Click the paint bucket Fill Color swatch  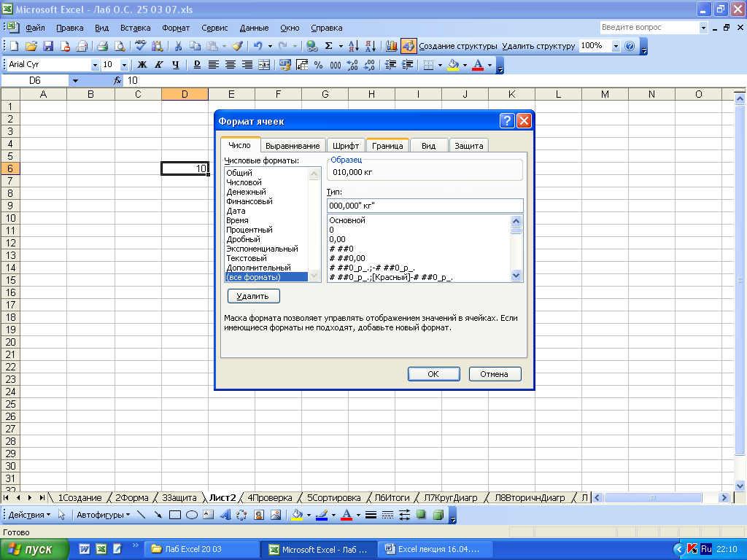453,65
